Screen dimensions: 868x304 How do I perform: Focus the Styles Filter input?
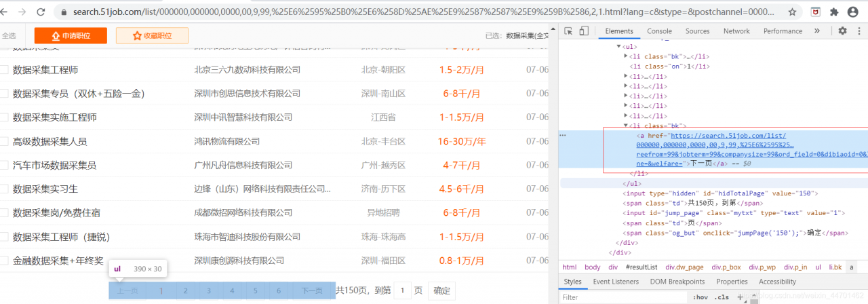click(x=624, y=297)
